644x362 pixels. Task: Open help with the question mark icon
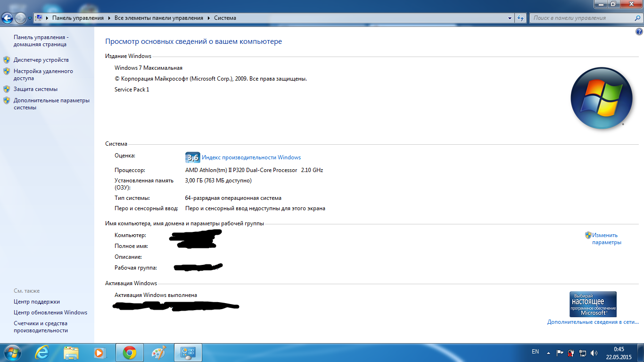(639, 32)
